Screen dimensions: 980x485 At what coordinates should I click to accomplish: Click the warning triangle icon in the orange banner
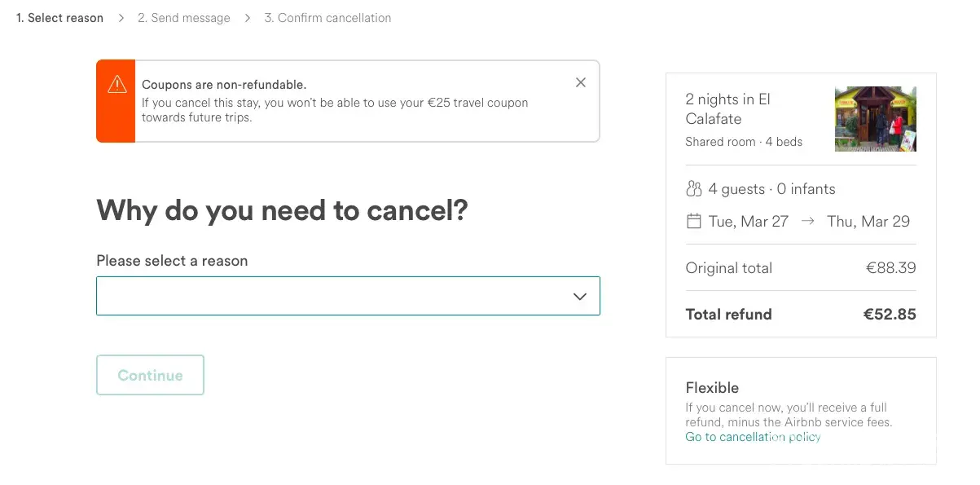click(x=116, y=84)
